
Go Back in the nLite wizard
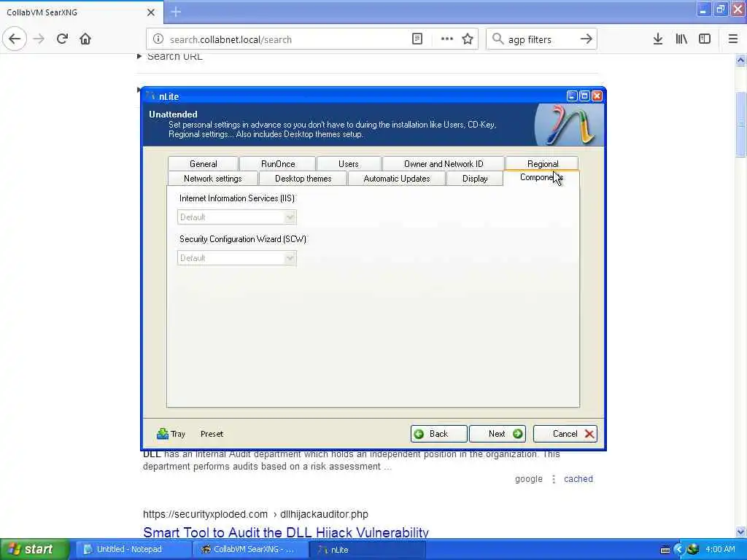[x=438, y=434]
